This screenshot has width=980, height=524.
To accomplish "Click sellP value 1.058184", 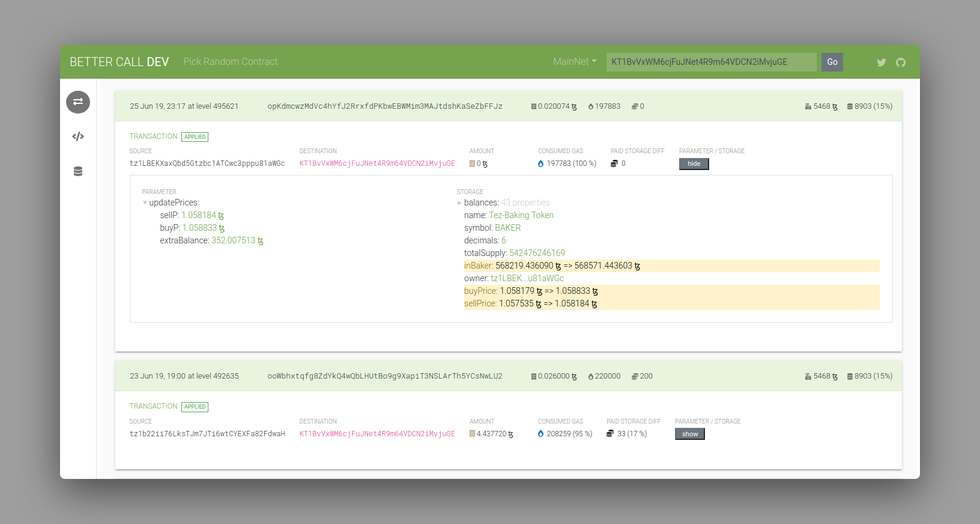I will pos(202,215).
